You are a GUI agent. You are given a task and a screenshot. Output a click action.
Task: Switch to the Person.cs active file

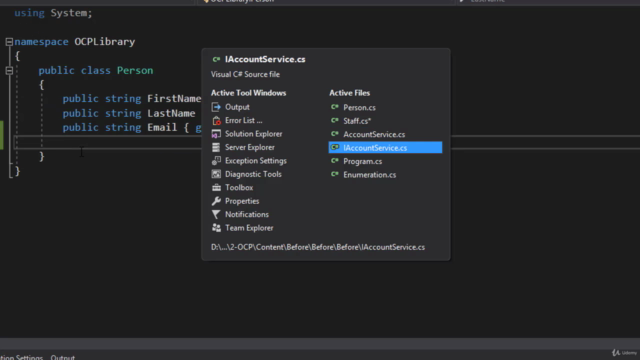click(x=359, y=107)
